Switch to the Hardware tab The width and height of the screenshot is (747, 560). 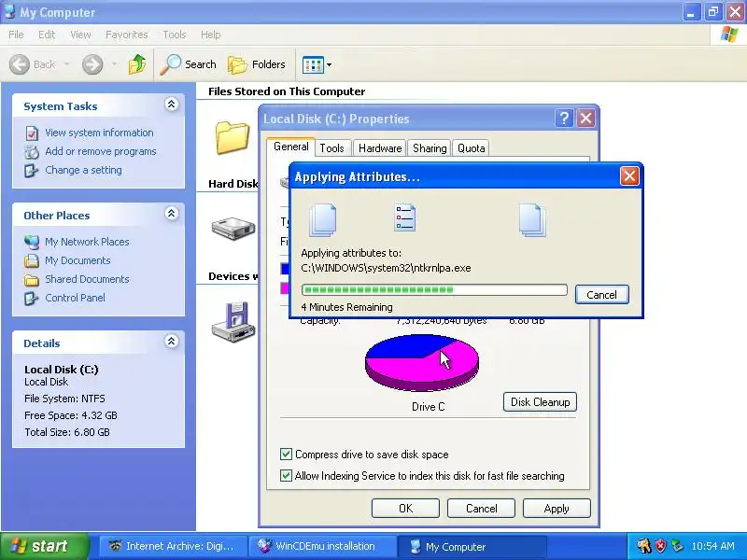point(380,148)
